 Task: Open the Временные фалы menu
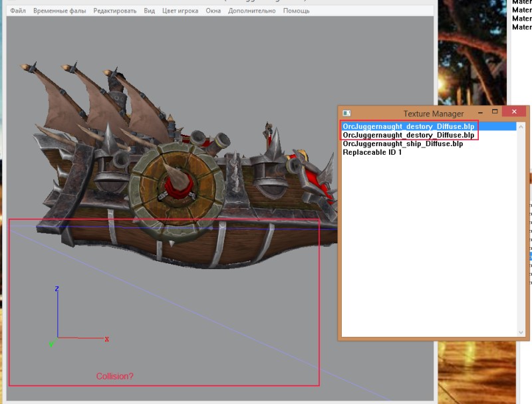(59, 11)
